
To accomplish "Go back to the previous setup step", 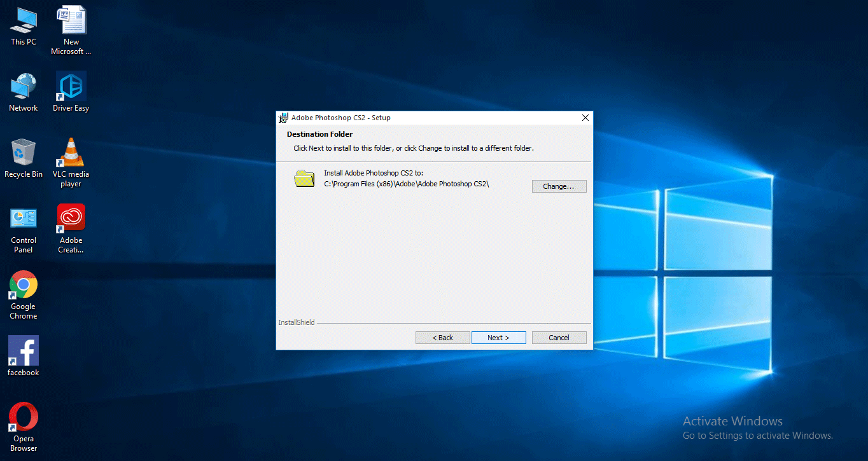I will click(x=442, y=337).
